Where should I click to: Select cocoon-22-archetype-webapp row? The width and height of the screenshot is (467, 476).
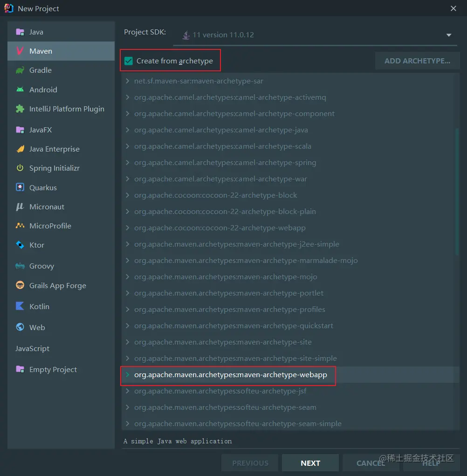pos(291,228)
